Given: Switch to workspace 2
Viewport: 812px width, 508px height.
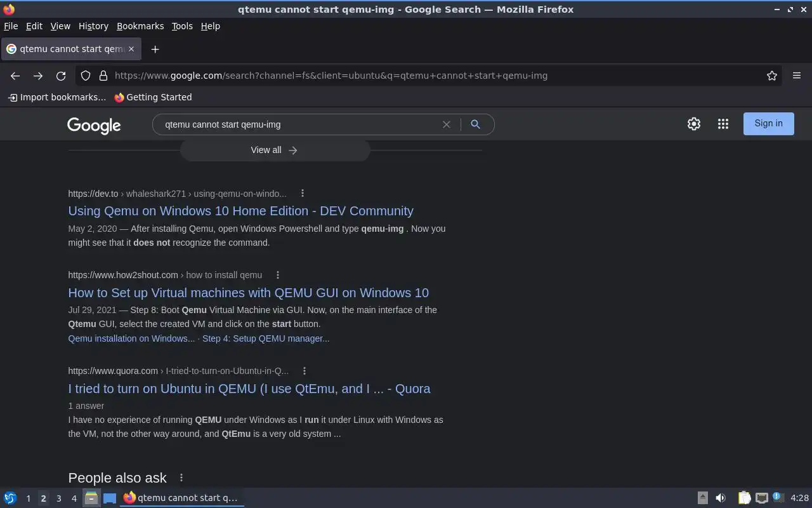Looking at the screenshot, I should (x=44, y=498).
